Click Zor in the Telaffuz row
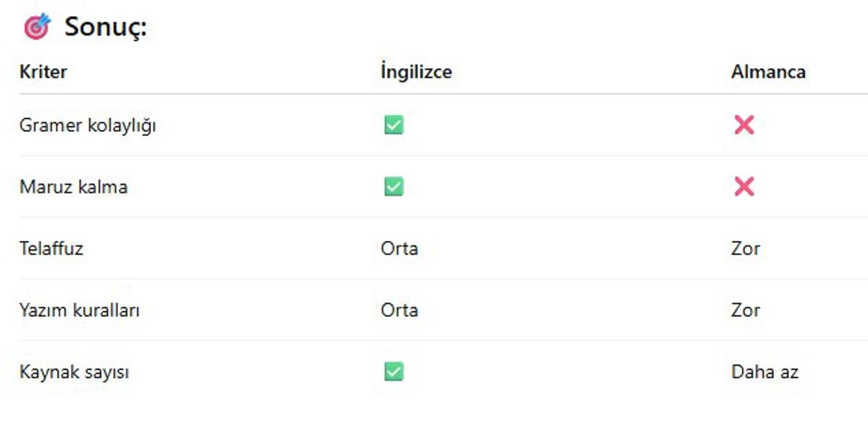This screenshot has height=433, width=868. coord(746,248)
